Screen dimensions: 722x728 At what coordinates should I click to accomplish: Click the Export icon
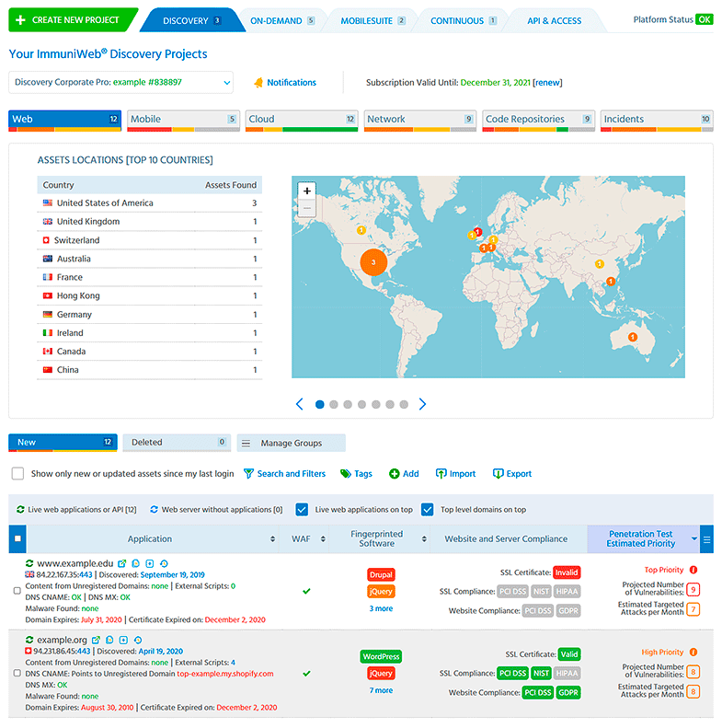point(498,474)
